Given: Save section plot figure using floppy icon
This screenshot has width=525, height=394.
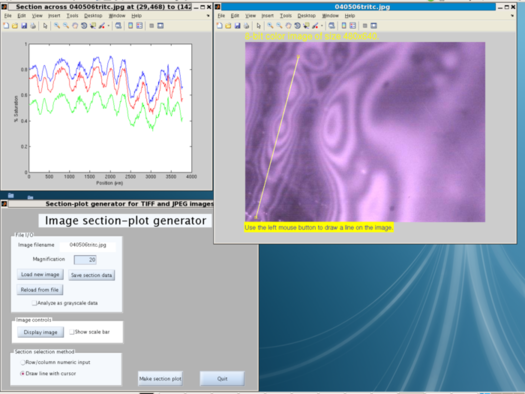Looking at the screenshot, I should 24,26.
